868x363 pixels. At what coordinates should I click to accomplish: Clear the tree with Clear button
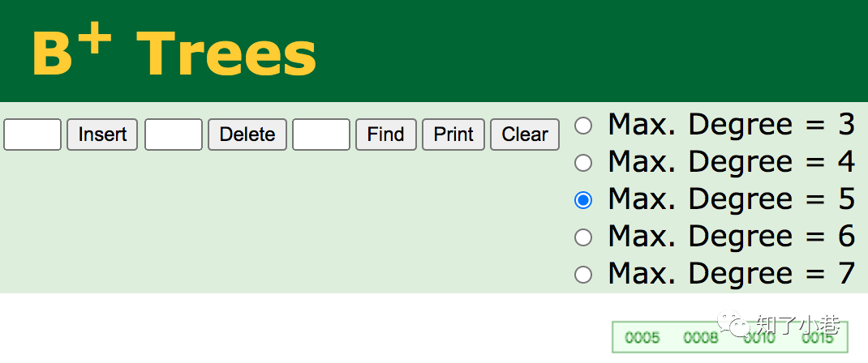[524, 135]
